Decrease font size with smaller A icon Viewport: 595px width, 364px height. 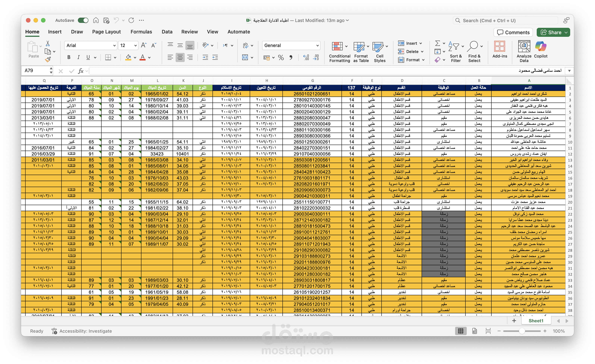click(154, 45)
